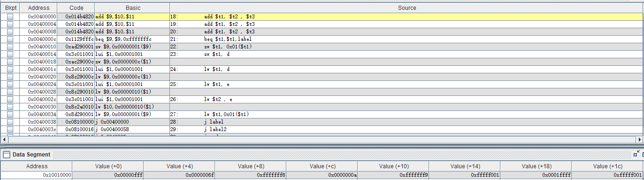Screen dimensions: 644x180
Task: Click Value (+10) column header
Action: [393, 166]
